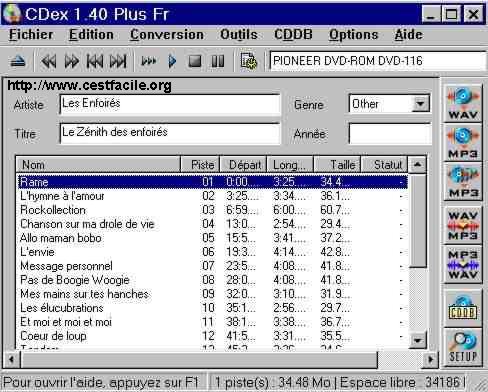Select the track Mes mains sur tes hanches

(x=212, y=294)
